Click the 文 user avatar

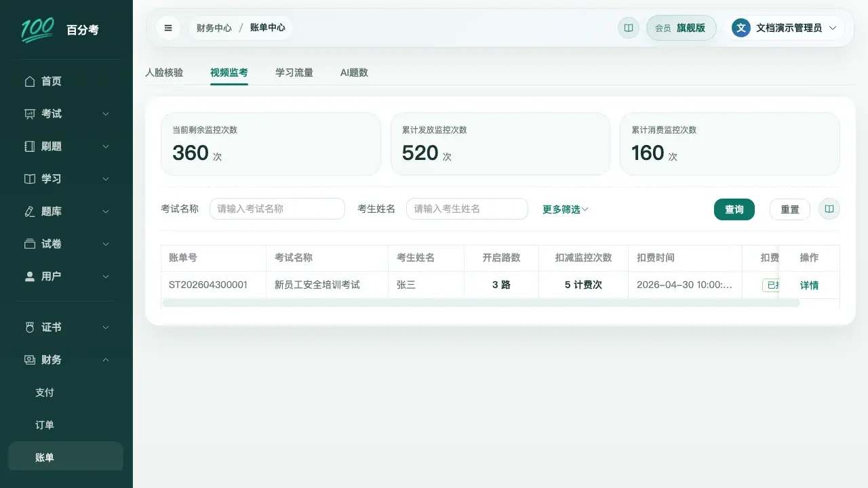point(741,28)
